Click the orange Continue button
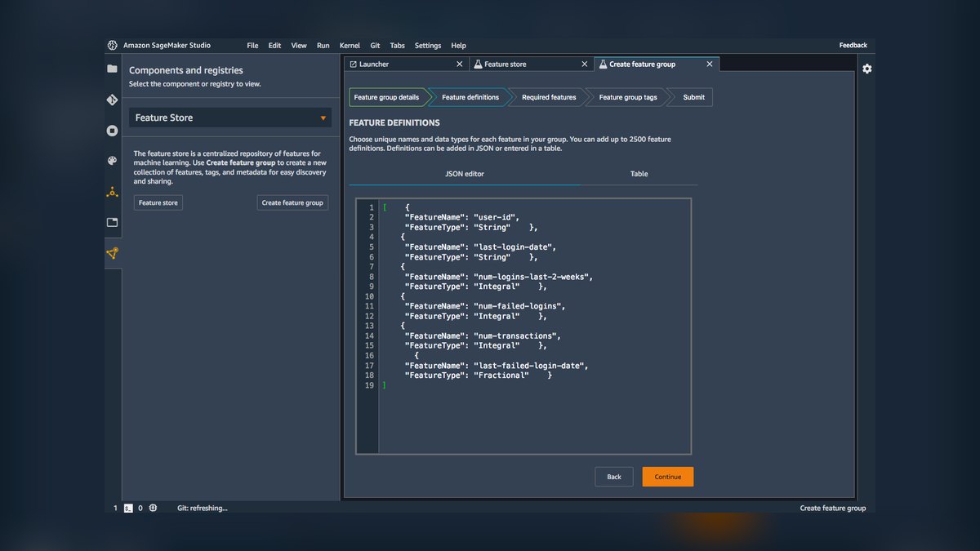 coord(668,477)
